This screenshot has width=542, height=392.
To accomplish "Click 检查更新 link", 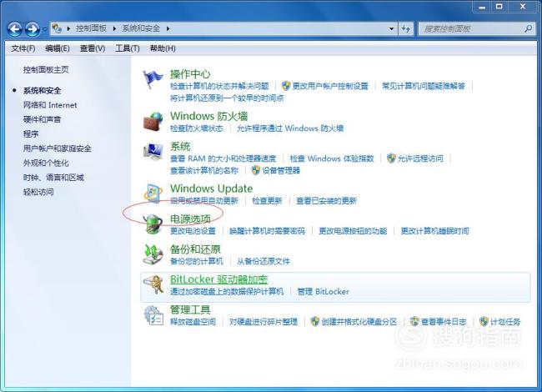I will pos(267,201).
